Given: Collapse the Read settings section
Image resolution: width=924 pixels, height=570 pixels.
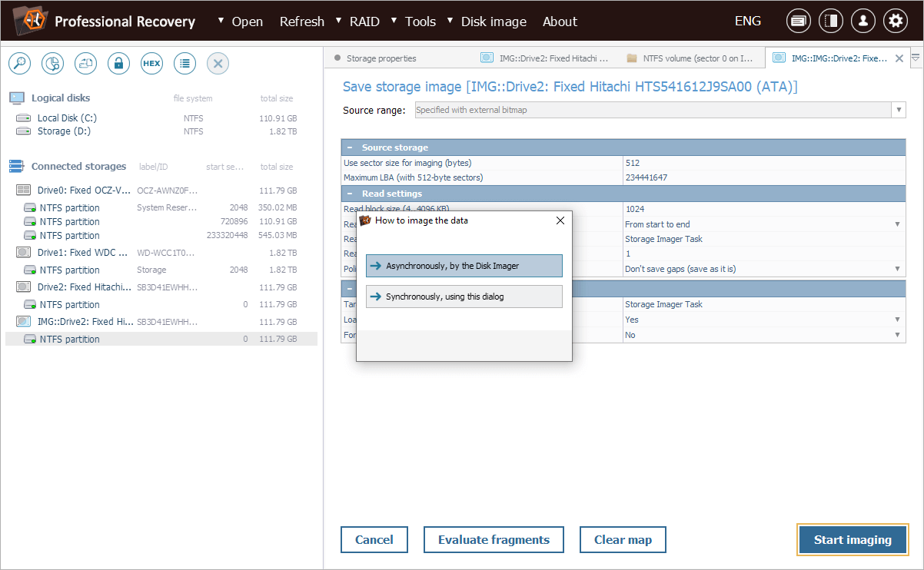Looking at the screenshot, I should click(350, 194).
